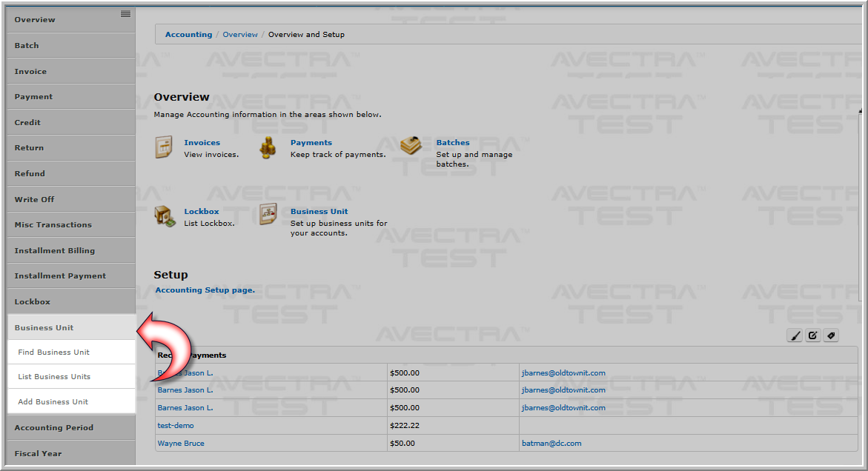This screenshot has width=868, height=471.
Task: Click the Overview breadcrumb link
Action: click(240, 34)
